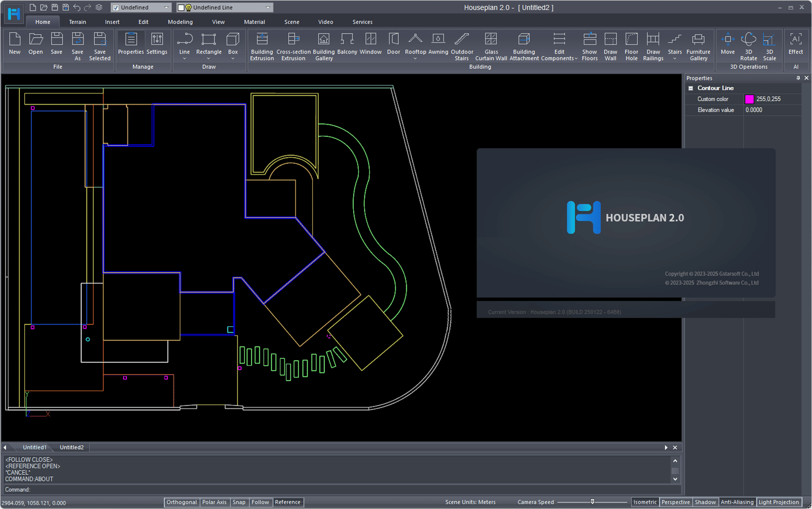812x509 pixels.
Task: Select the Awning tool
Action: tap(438, 43)
